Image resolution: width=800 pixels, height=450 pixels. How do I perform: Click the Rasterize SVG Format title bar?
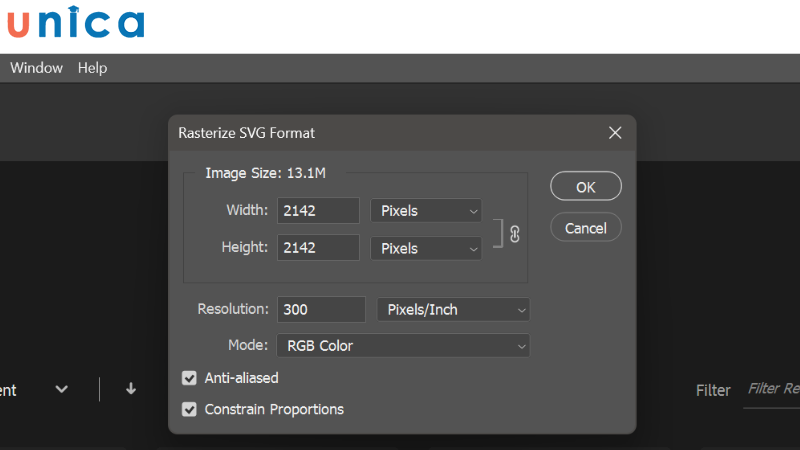tap(380, 132)
